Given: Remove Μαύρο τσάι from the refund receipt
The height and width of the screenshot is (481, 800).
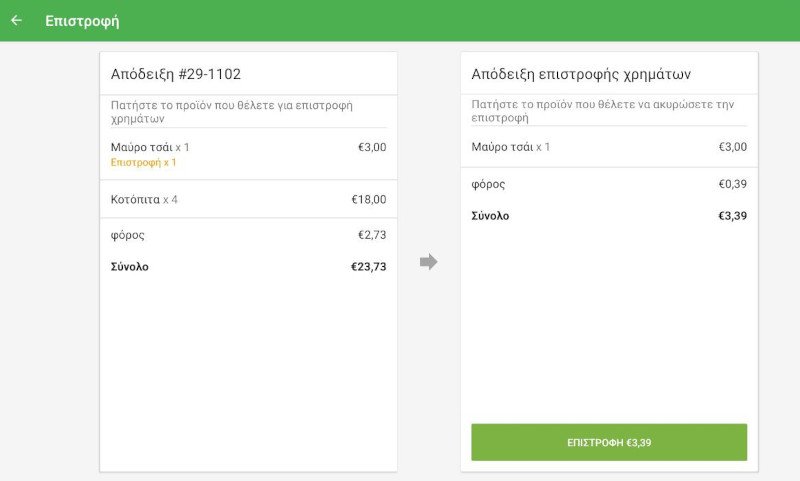Looking at the screenshot, I should tap(511, 147).
